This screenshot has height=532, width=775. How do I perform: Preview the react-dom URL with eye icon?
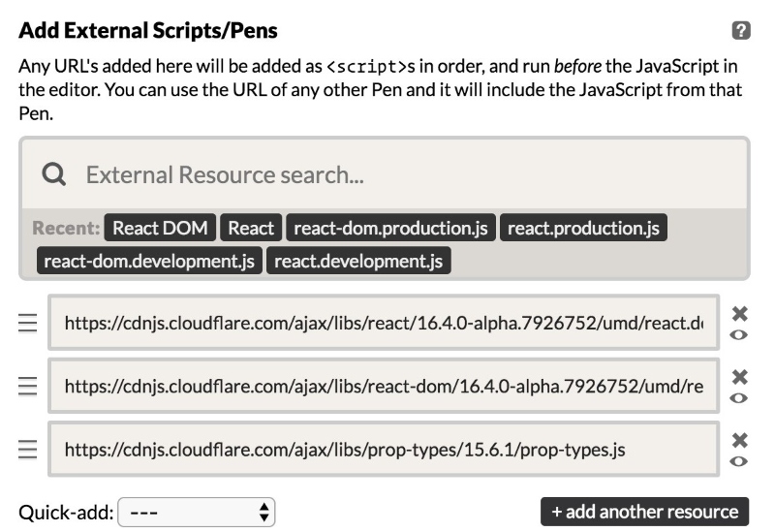738,398
